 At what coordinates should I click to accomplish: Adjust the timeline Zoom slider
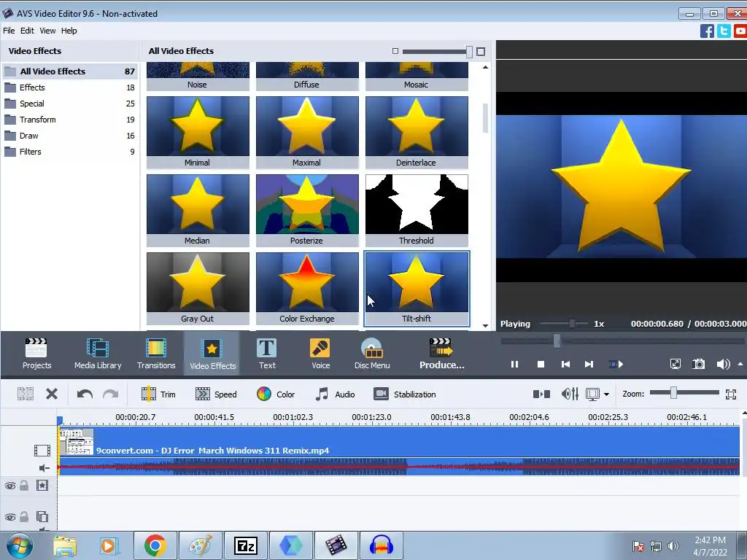tap(673, 393)
